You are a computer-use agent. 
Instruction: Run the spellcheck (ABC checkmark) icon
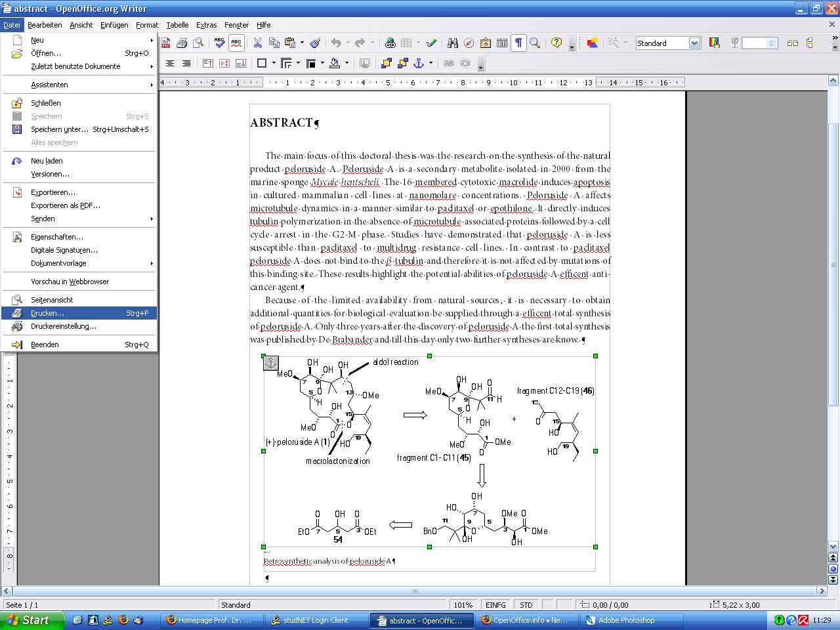[219, 43]
